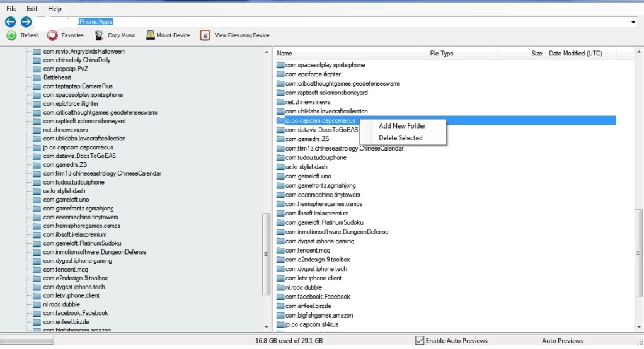Click the View Files using Device icon

coord(205,36)
